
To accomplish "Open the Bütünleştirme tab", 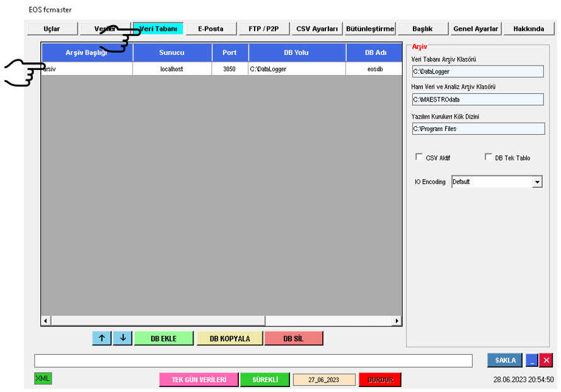I will pos(370,28).
